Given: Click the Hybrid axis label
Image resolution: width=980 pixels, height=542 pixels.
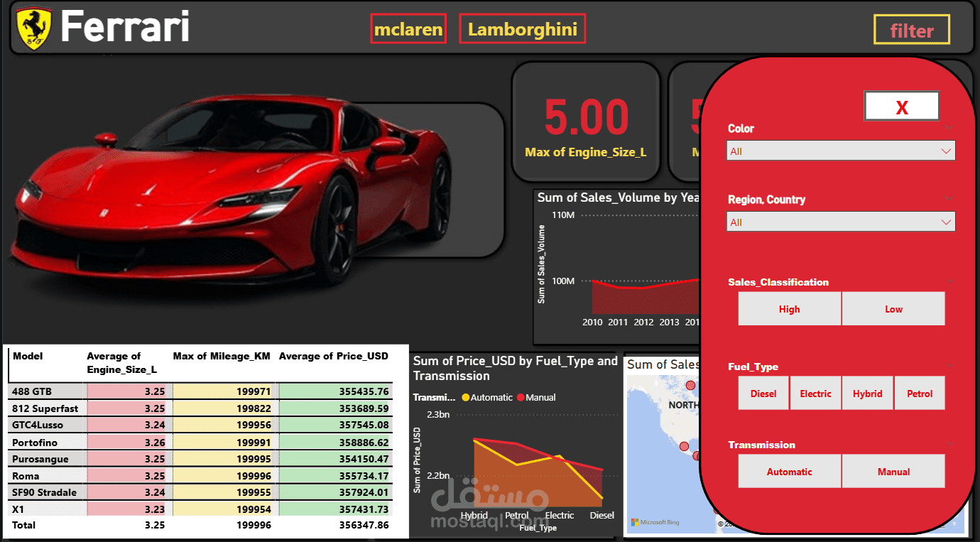Looking at the screenshot, I should coord(474,515).
